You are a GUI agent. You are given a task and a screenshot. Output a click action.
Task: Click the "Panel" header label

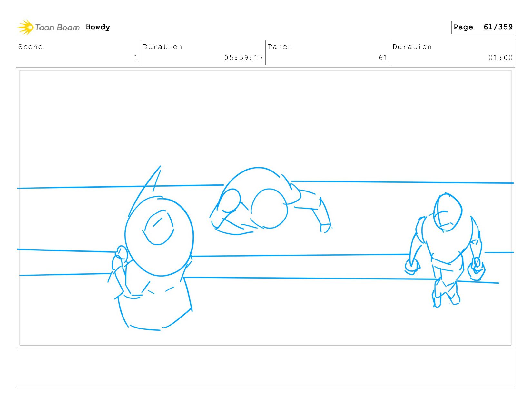pos(280,47)
